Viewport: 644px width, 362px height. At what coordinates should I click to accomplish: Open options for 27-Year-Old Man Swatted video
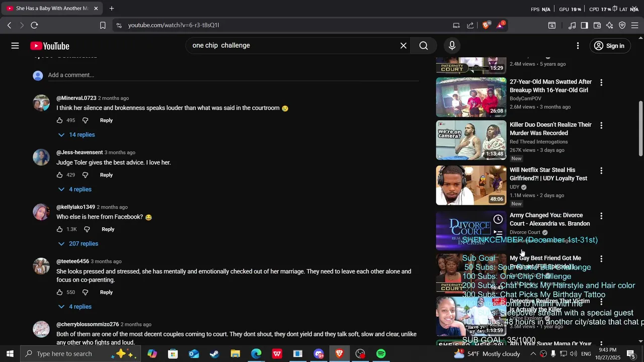[601, 82]
